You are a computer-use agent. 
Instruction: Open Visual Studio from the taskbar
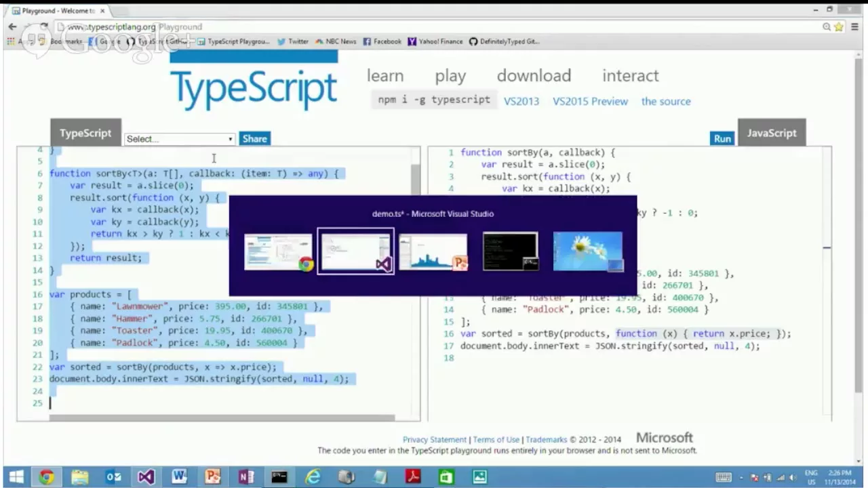coord(146,477)
